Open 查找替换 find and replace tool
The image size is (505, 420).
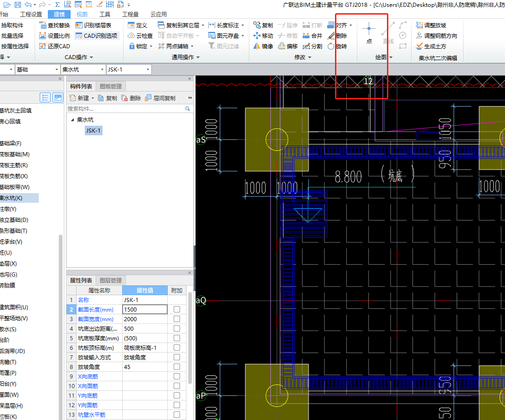click(x=54, y=25)
